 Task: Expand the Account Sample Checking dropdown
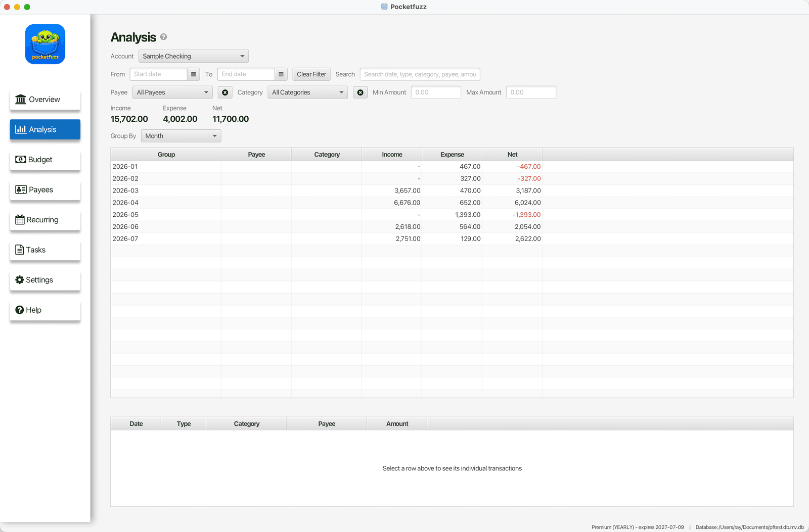coord(193,56)
